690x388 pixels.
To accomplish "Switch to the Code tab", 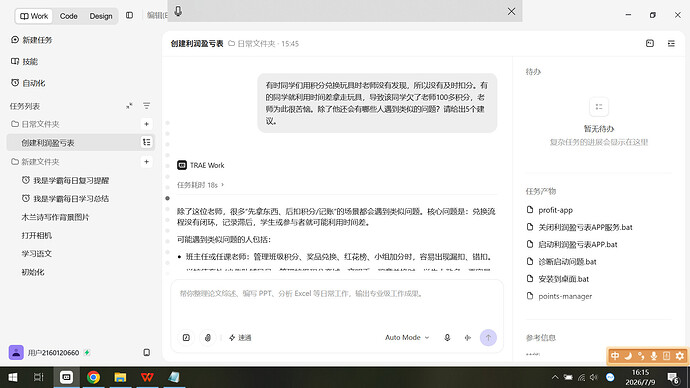I will 68,16.
